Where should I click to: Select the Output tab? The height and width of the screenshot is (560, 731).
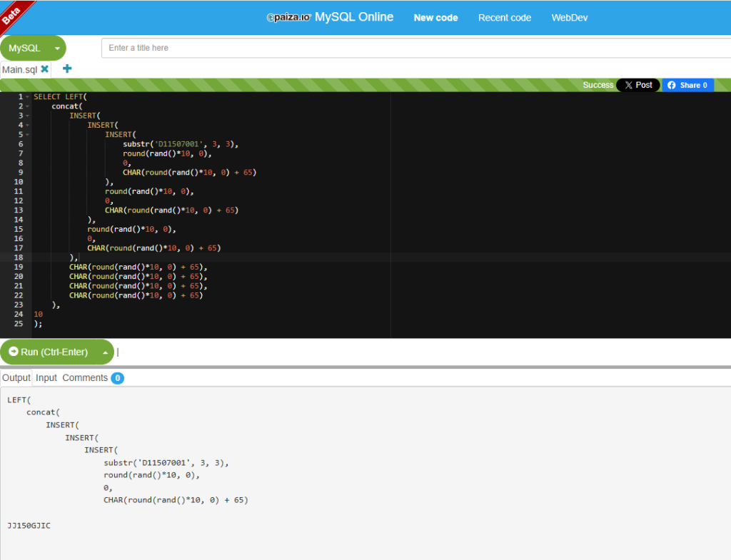coord(16,378)
